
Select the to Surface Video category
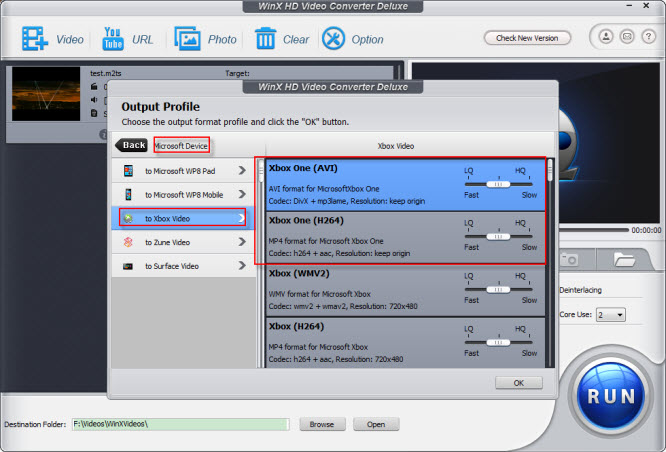pyautogui.click(x=183, y=266)
